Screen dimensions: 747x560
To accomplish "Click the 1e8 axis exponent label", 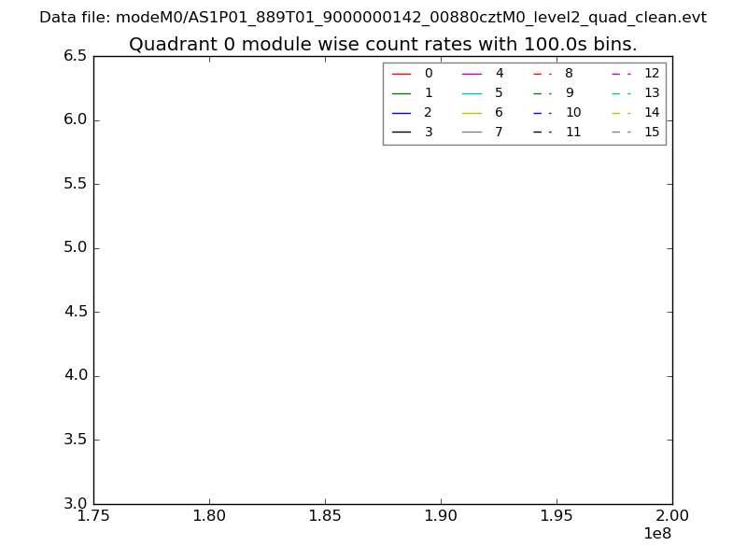I will 657,534.
